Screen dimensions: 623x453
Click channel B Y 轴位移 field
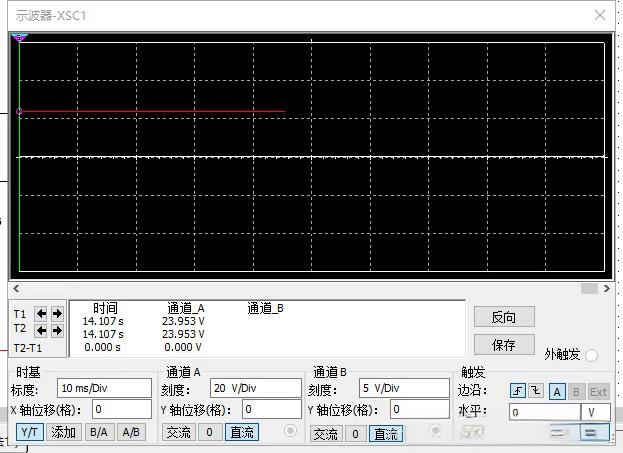tap(420, 409)
